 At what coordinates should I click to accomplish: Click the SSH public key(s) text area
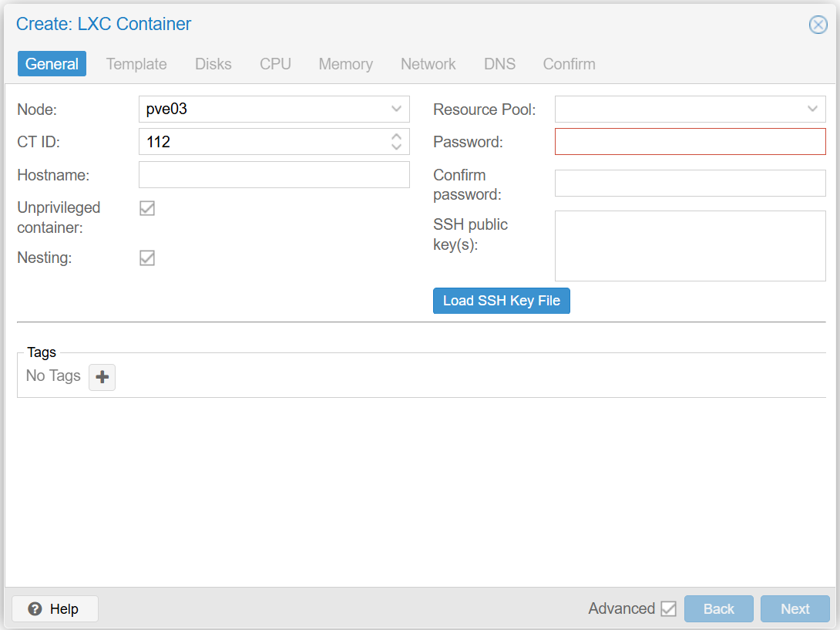tap(690, 246)
